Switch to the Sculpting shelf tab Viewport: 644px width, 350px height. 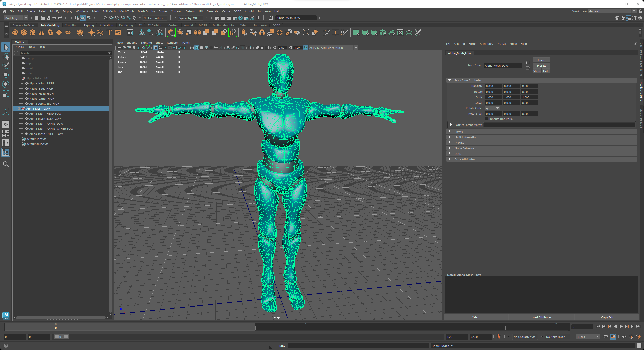[71, 25]
